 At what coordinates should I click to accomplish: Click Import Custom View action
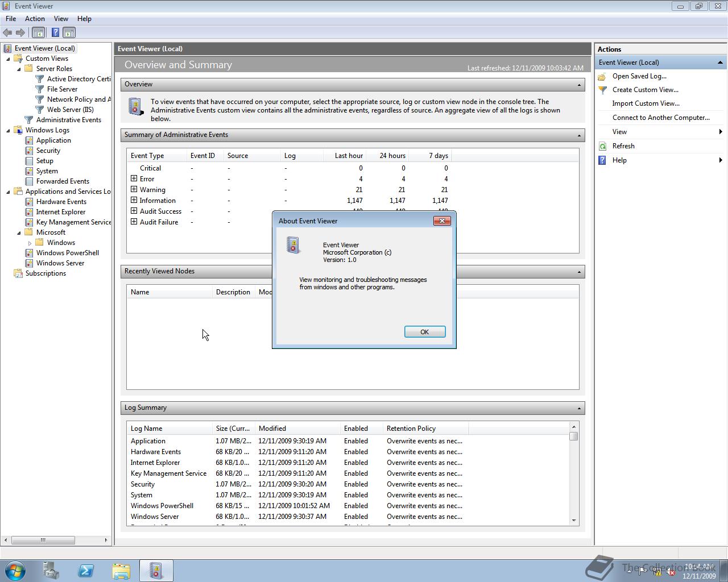(x=646, y=103)
